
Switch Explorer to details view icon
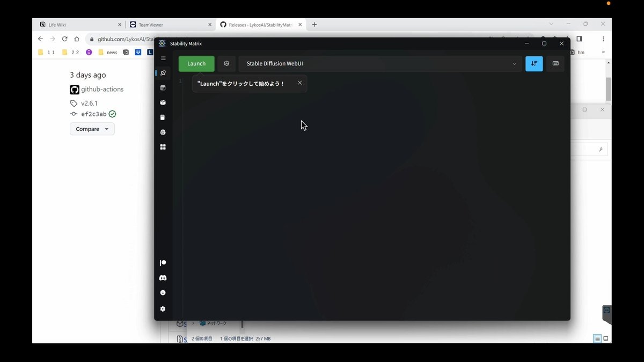point(597,338)
